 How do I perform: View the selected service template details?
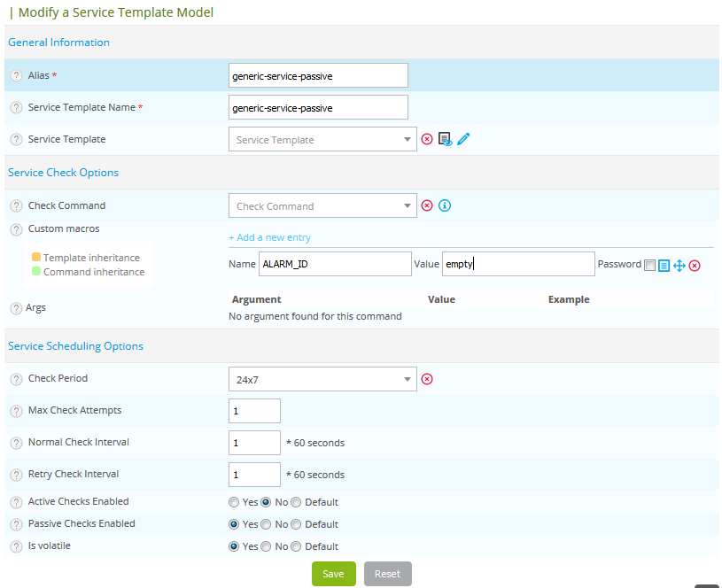(x=445, y=139)
